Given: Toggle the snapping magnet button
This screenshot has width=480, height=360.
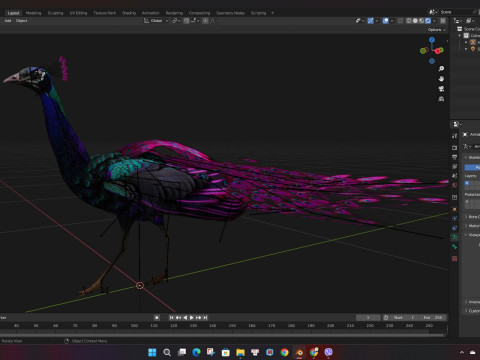Looking at the screenshot, I should tap(187, 21).
